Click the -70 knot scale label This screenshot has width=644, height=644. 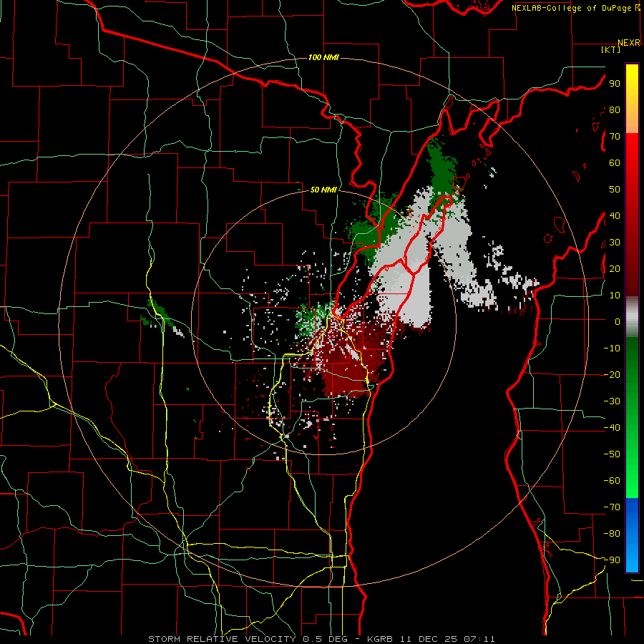(x=612, y=507)
